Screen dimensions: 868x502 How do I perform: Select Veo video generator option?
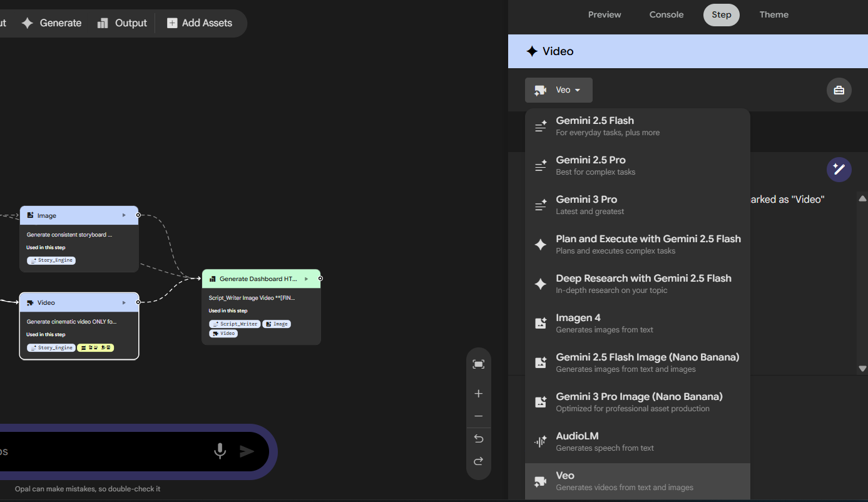[637, 481]
